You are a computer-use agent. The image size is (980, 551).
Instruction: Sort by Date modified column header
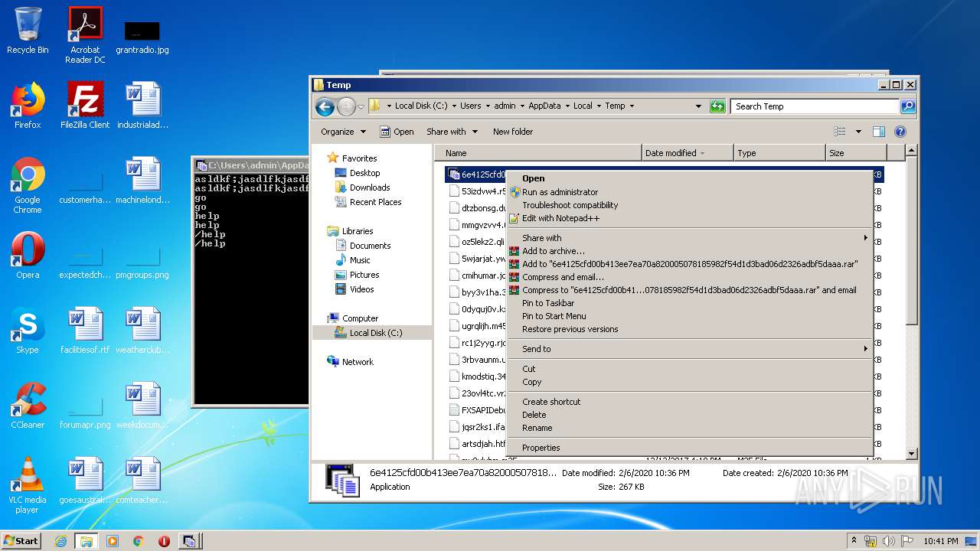688,153
